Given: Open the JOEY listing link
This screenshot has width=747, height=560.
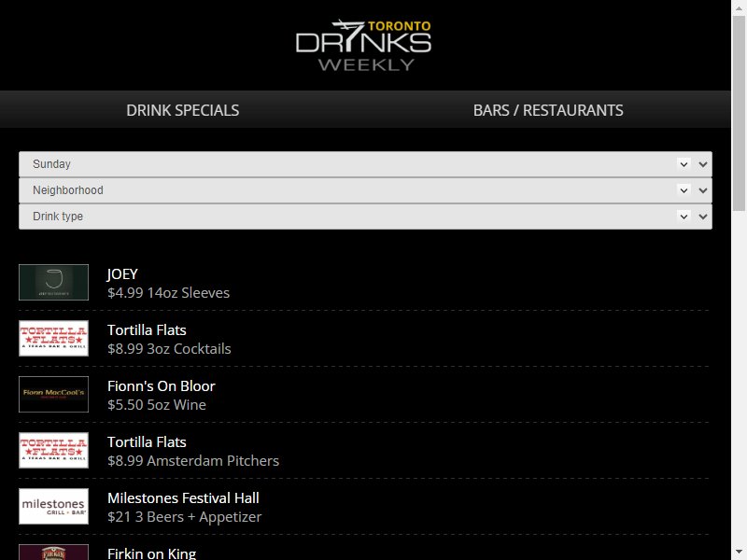Looking at the screenshot, I should (122, 273).
